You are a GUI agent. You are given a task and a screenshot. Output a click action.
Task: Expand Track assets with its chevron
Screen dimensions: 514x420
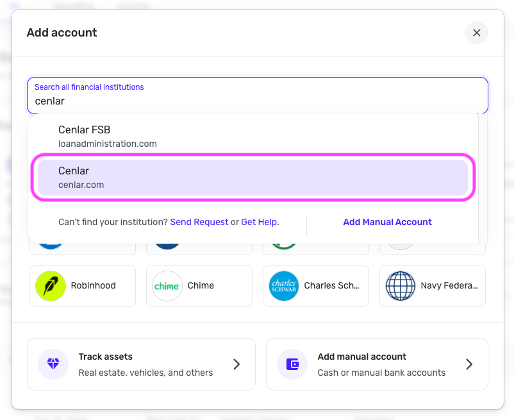[236, 364]
